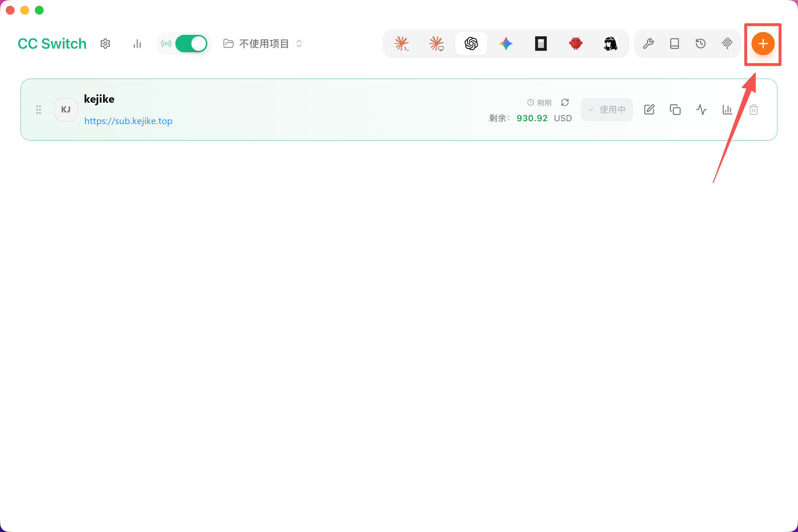Grab the drag handle on kejike card
The height and width of the screenshot is (532, 798).
pos(38,110)
